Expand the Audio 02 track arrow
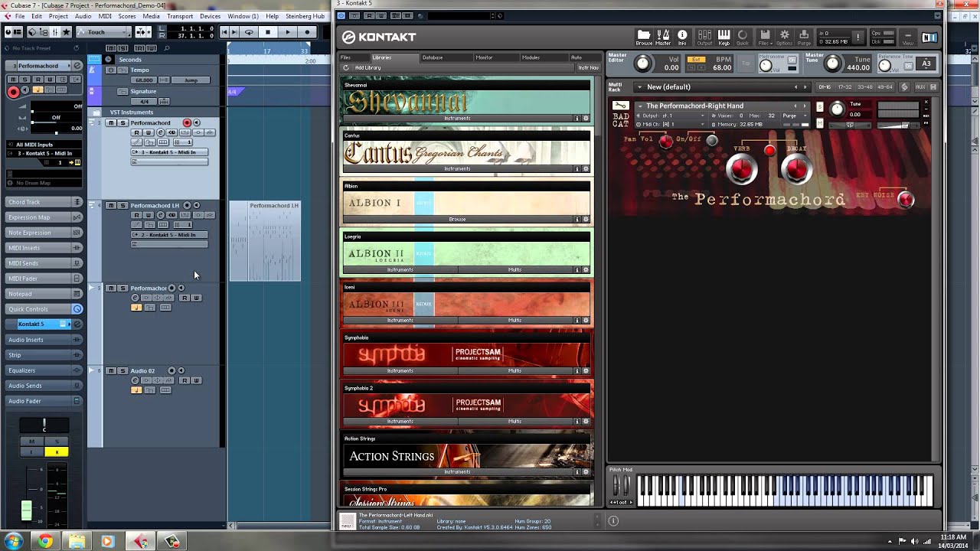 tap(92, 370)
